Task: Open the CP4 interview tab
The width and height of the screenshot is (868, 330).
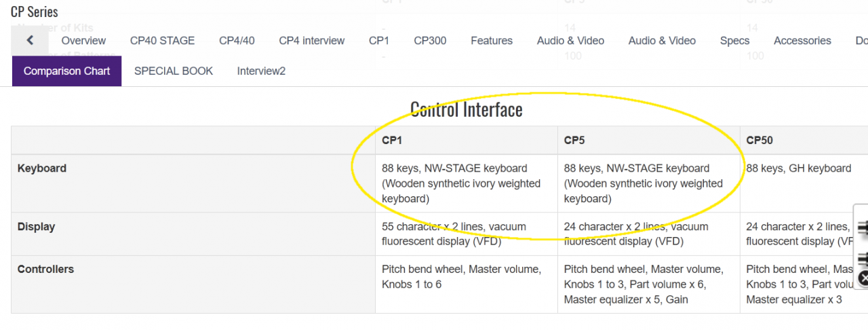Action: point(312,41)
